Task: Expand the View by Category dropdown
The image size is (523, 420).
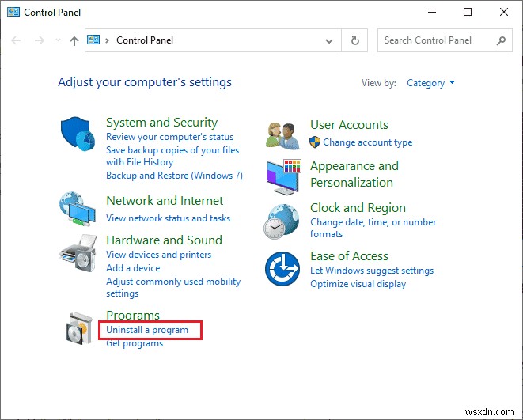Action: pyautogui.click(x=431, y=83)
